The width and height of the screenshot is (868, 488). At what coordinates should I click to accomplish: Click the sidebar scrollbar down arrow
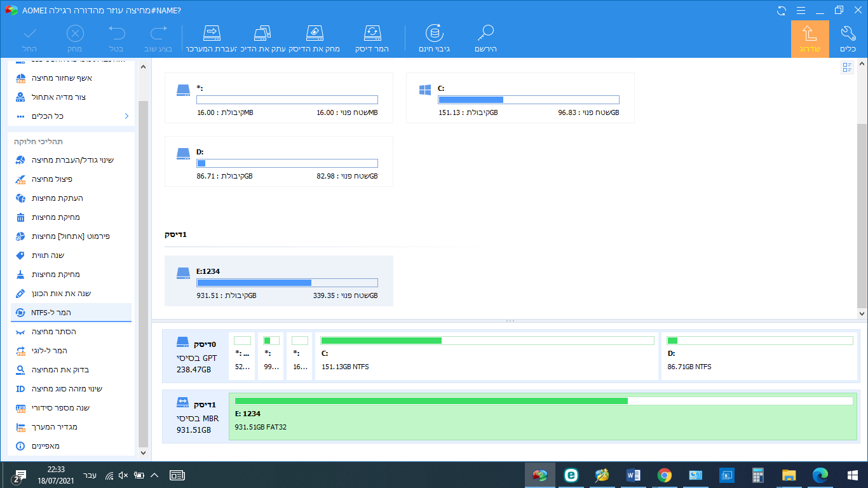click(143, 453)
